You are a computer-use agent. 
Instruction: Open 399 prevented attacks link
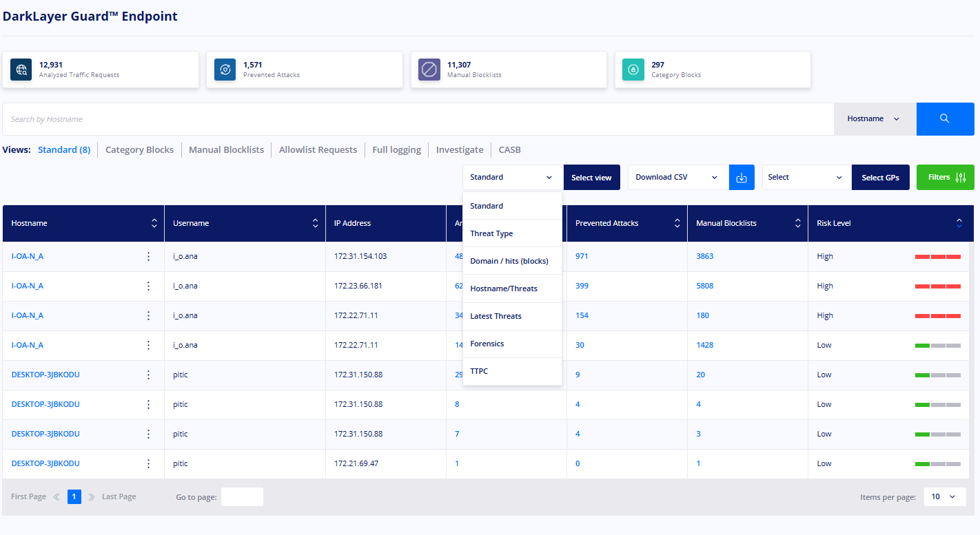pyautogui.click(x=582, y=286)
